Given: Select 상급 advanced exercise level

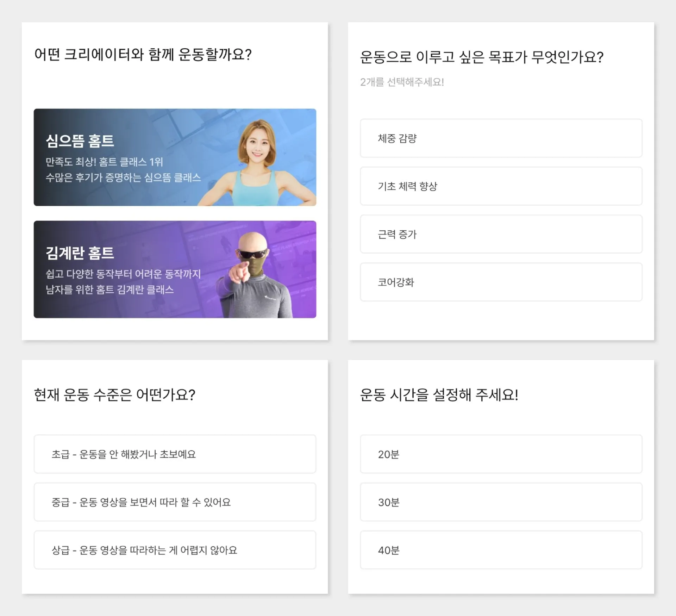Looking at the screenshot, I should click(175, 550).
